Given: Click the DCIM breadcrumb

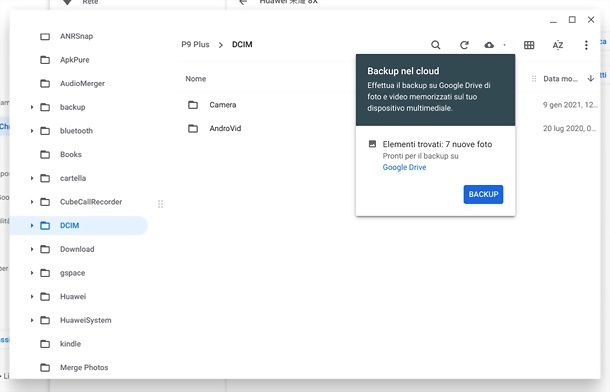Looking at the screenshot, I should [242, 44].
